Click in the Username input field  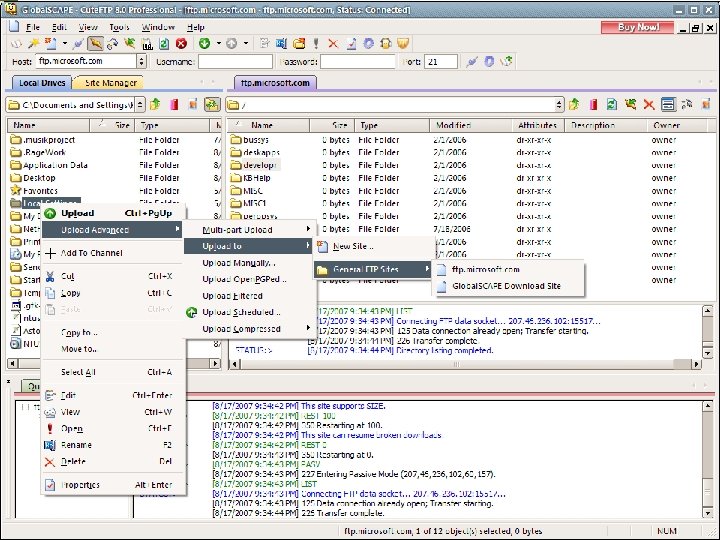click(x=235, y=62)
